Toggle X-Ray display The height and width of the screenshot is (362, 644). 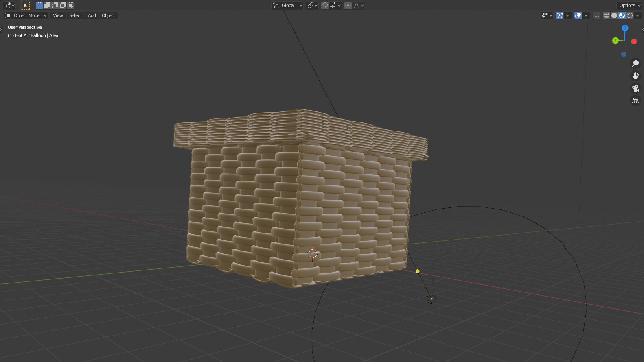(x=596, y=15)
